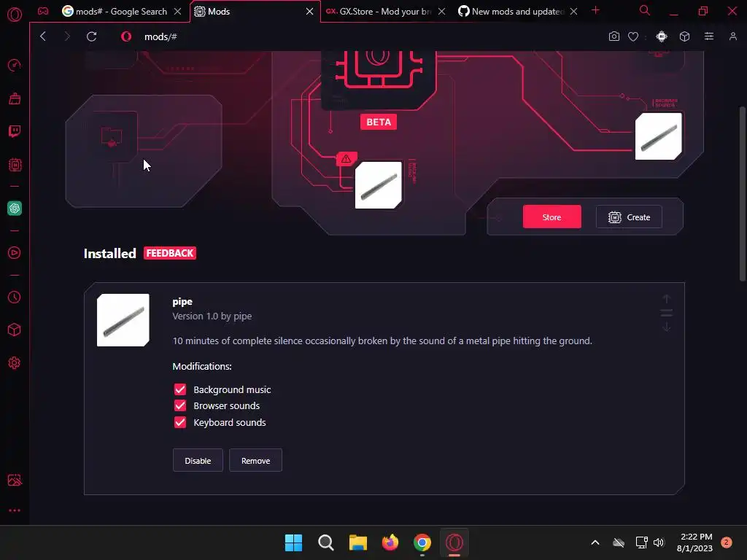Uncheck Keyboard sounds modification
The width and height of the screenshot is (747, 560).
[x=180, y=422]
